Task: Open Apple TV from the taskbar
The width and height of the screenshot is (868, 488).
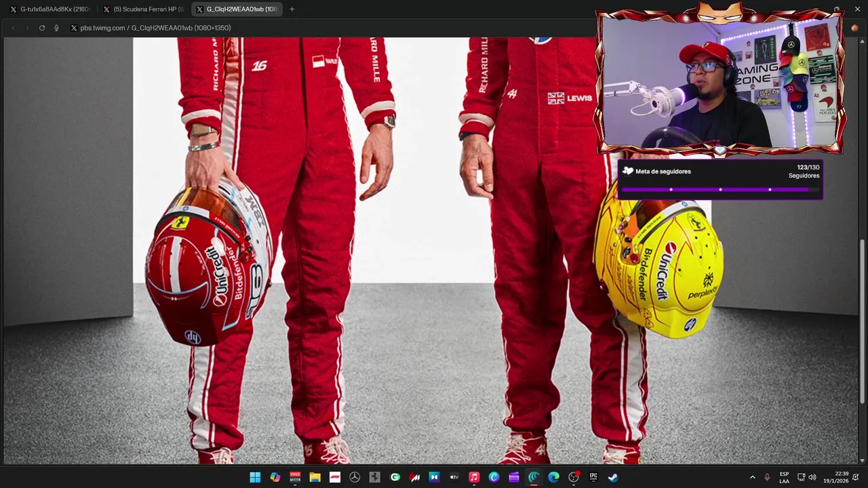Action: [x=454, y=477]
